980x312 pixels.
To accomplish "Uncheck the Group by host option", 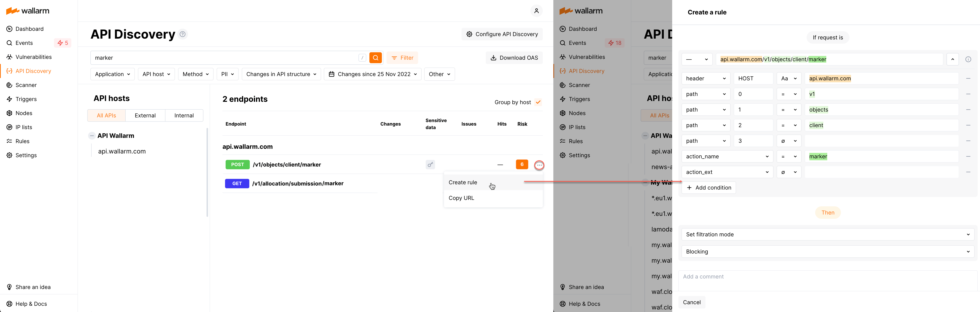I will point(538,102).
